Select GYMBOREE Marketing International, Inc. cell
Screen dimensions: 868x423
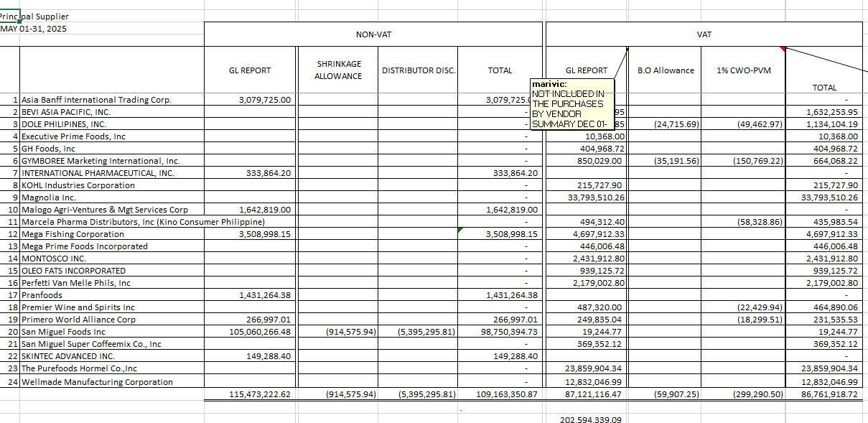pyautogui.click(x=112, y=161)
